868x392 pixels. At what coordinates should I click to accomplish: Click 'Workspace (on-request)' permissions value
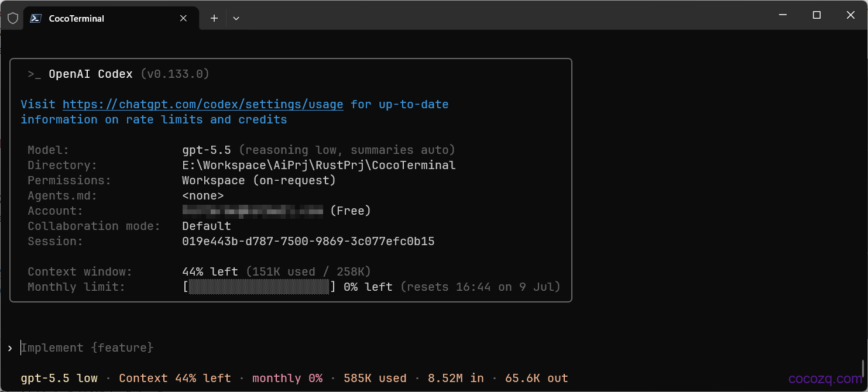[x=259, y=180]
